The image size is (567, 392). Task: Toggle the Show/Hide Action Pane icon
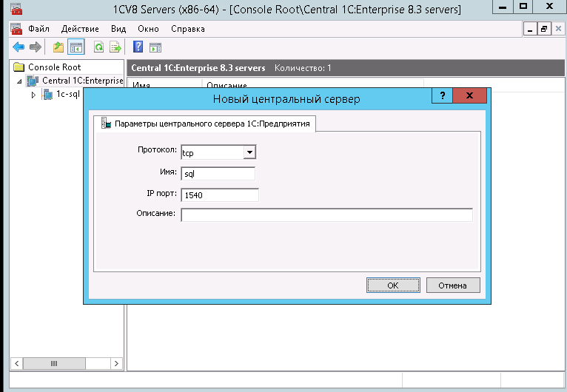point(155,47)
